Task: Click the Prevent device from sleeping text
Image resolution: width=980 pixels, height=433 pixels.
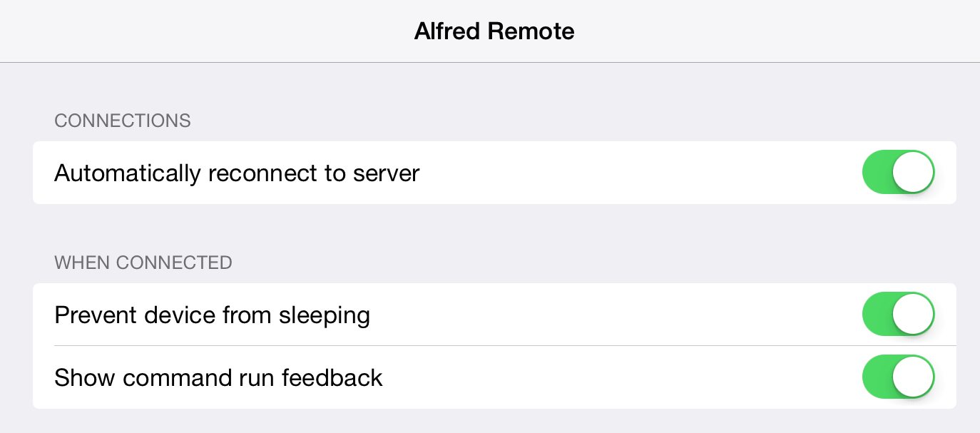Action: point(212,314)
